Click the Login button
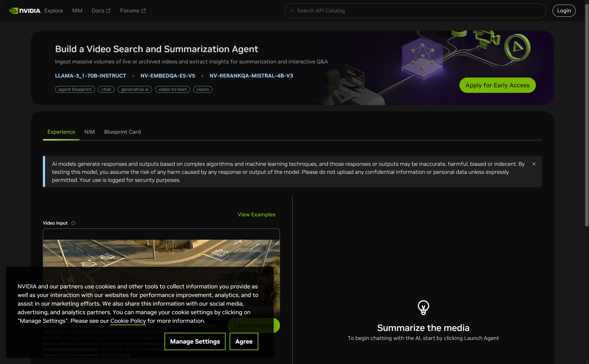589x364 pixels. (564, 11)
